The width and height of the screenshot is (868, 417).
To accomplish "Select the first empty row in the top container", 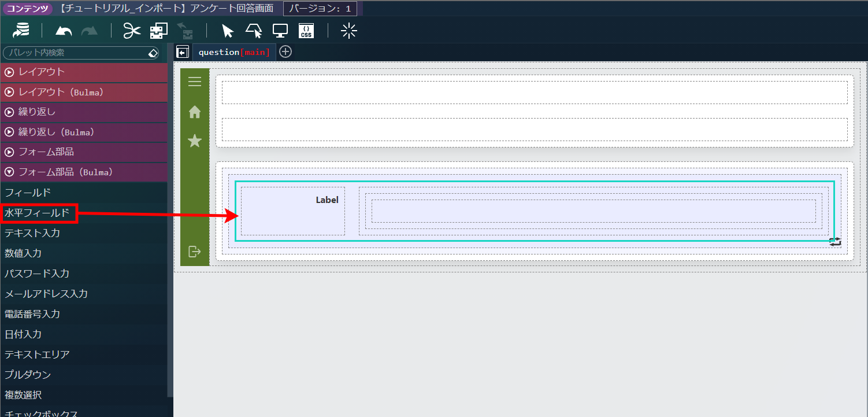I will (535, 93).
